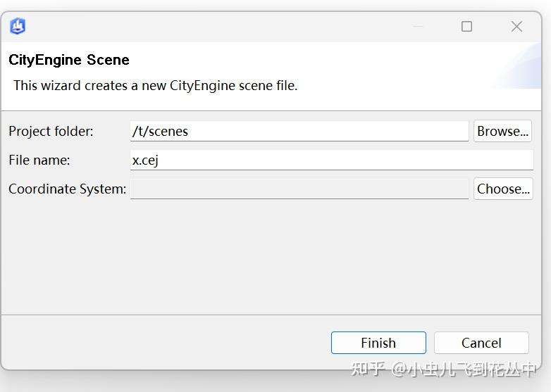Click into the Project folder text field

[299, 131]
